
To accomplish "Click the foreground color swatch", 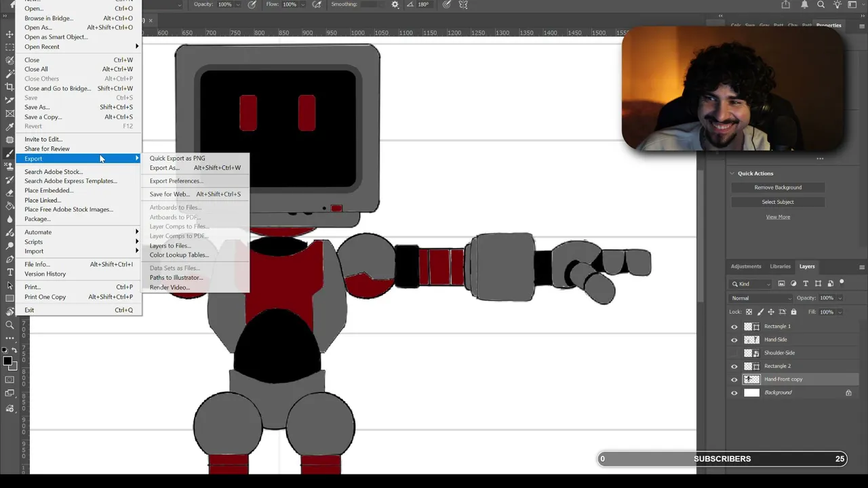I will [7, 361].
